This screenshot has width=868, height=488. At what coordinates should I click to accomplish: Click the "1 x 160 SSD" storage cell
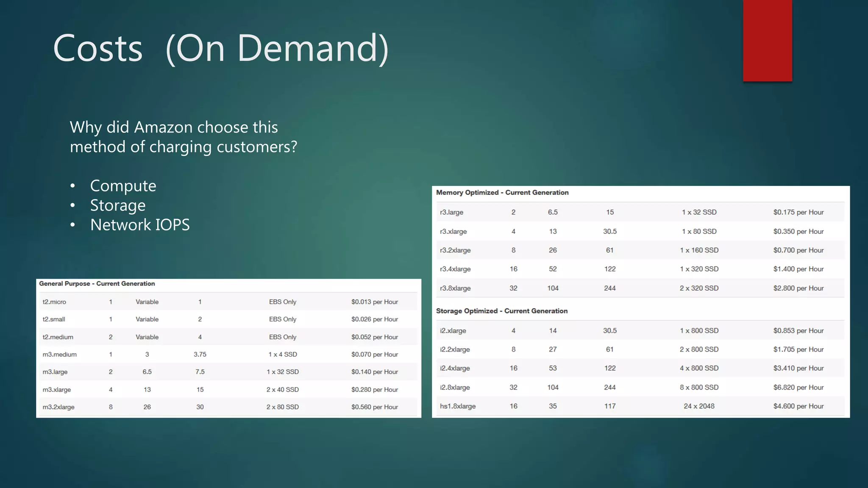pos(699,250)
